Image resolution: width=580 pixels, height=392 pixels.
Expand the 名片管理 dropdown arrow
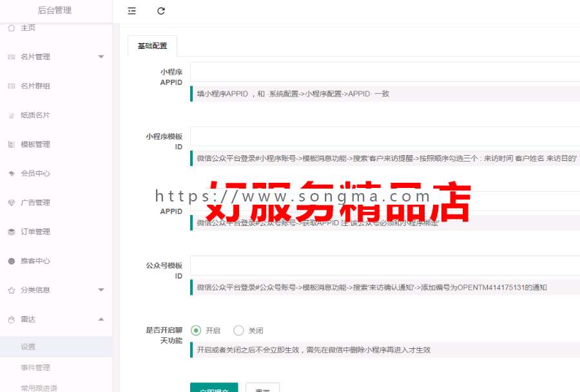[101, 57]
